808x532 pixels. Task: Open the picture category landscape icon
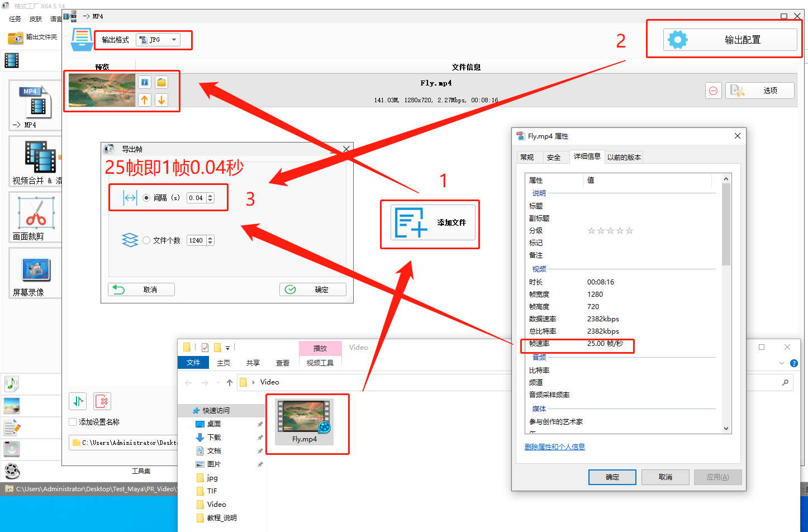coord(12,405)
